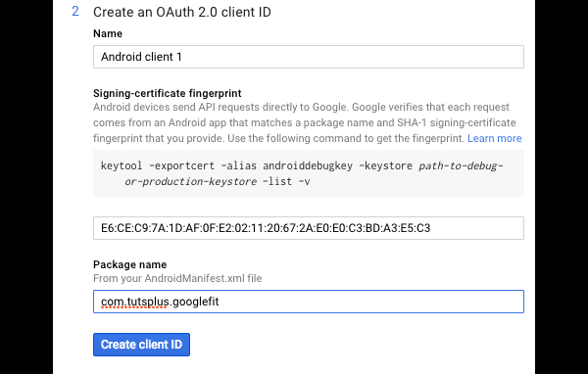Click the heading Create an OAuth 2.0 client ID

[182, 12]
